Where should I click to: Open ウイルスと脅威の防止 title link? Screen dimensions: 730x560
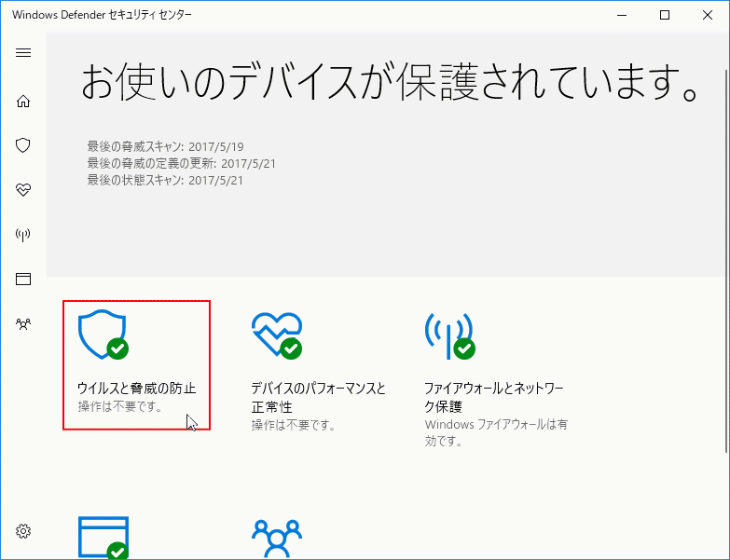137,388
